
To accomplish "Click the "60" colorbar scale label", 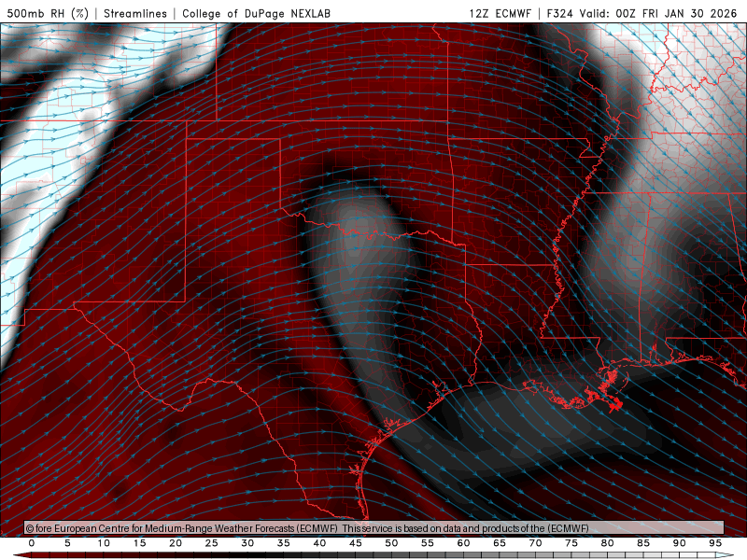I will 463,543.
